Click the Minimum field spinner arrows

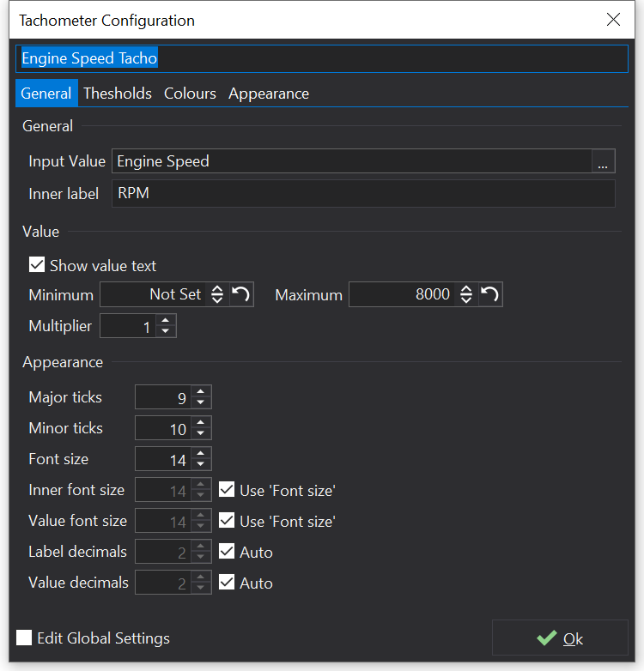click(217, 294)
